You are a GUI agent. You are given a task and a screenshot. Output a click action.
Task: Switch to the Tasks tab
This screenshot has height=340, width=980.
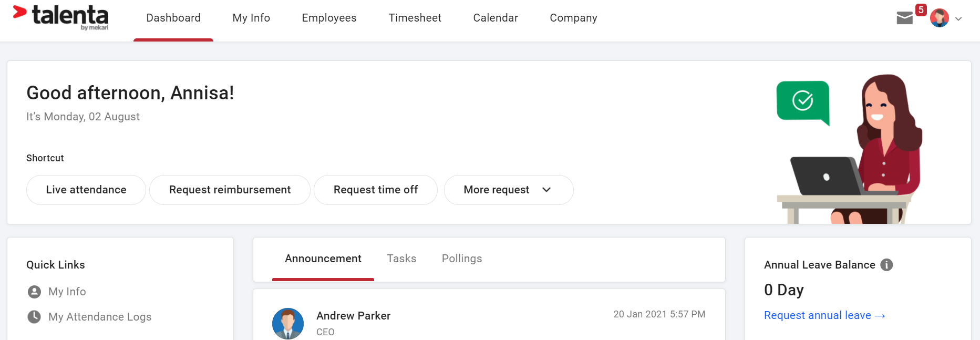401,259
